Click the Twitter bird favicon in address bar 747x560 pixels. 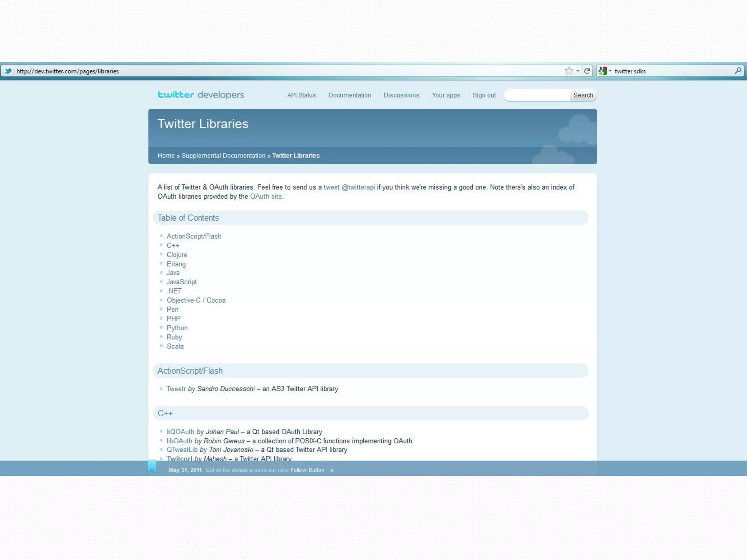click(8, 71)
